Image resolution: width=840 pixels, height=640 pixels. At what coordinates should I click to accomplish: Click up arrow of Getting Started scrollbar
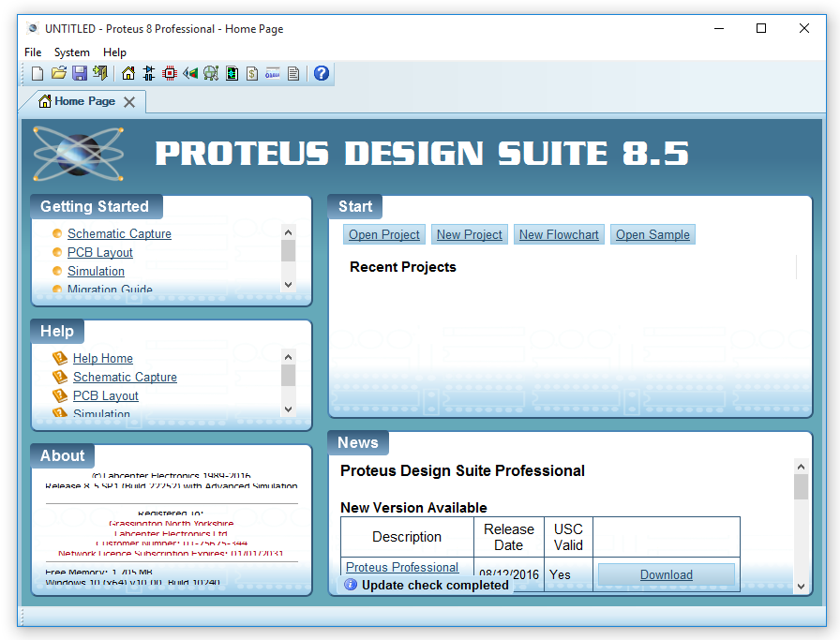pyautogui.click(x=288, y=232)
